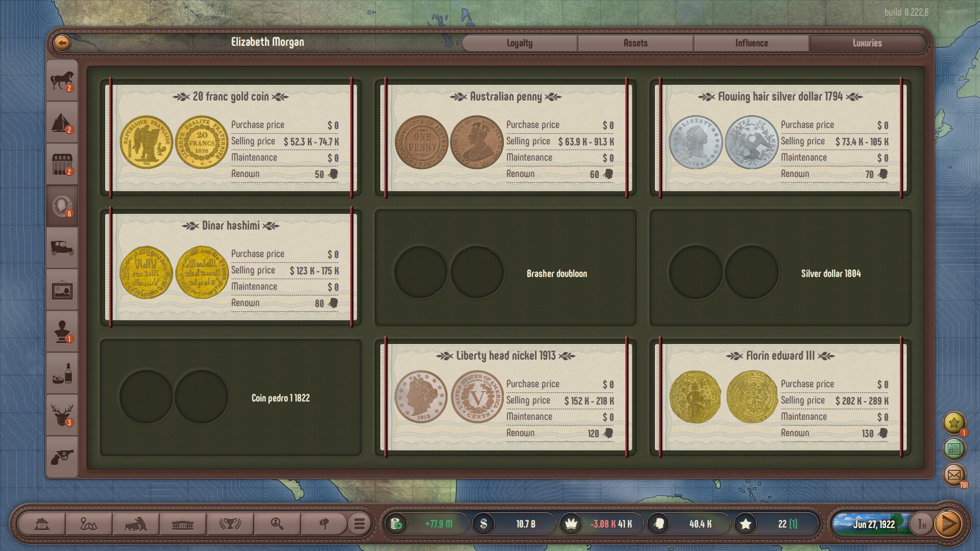
Task: Advance game speed with the play arrow
Action: click(949, 523)
